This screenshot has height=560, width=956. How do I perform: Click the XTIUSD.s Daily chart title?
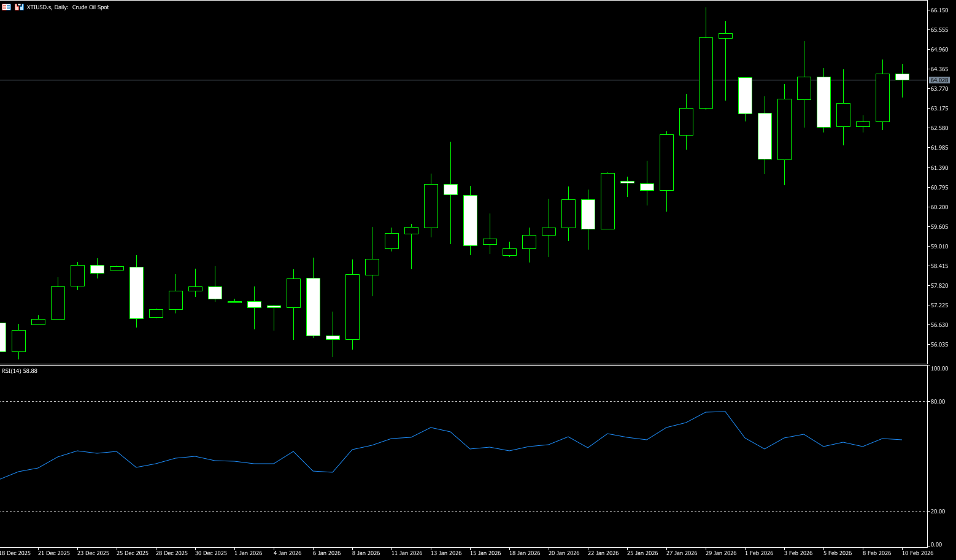click(67, 7)
